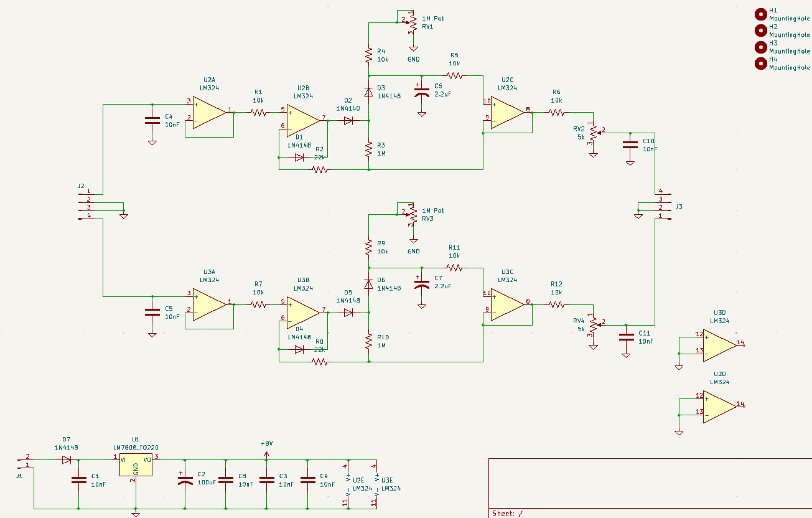Select the U2A op-amp triangle symbol
Viewport: 812px width, 518px height.
[208, 113]
